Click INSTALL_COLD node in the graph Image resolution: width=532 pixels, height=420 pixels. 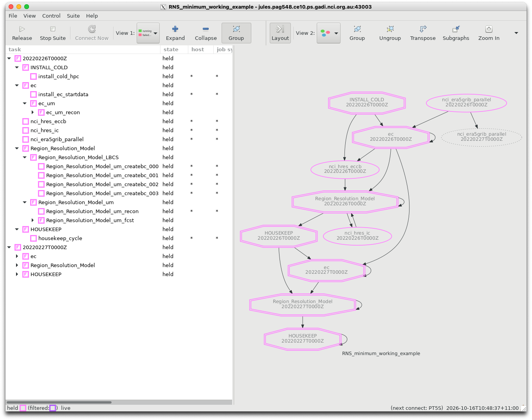[x=367, y=102]
